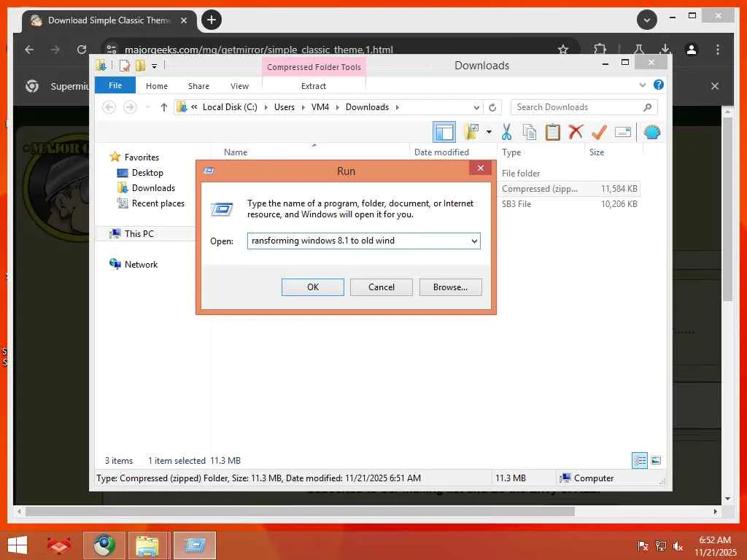Open new tab with plus button

click(212, 20)
